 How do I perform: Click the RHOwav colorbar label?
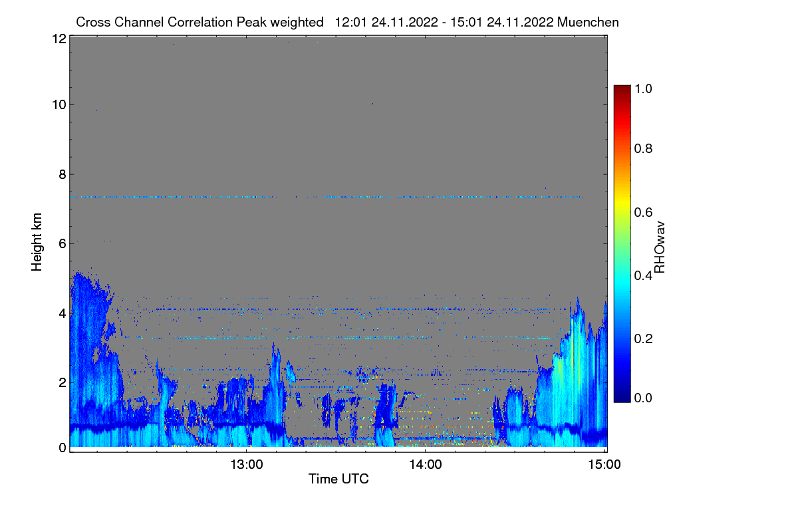tap(660, 247)
